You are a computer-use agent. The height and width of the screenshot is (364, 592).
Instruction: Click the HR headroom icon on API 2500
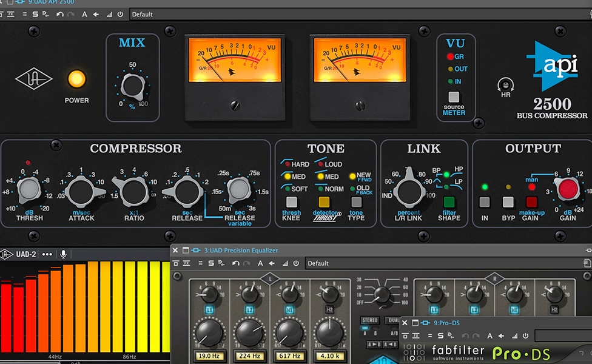pyautogui.click(x=505, y=84)
